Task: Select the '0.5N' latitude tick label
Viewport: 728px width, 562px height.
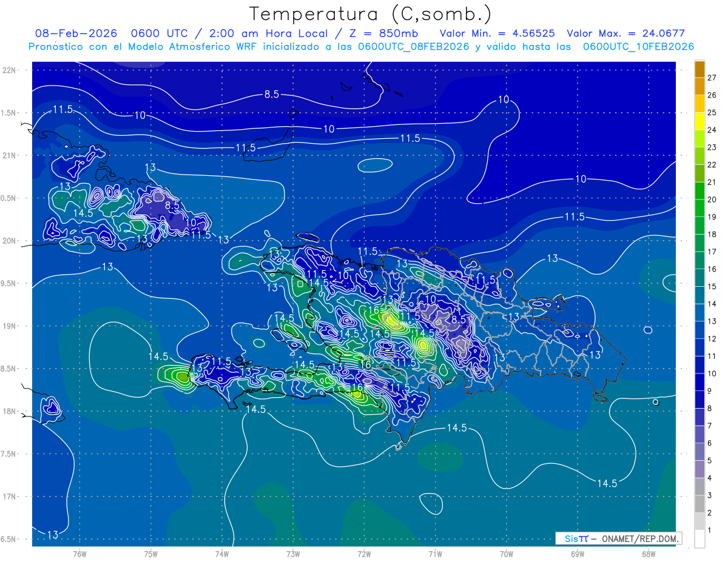Action: click(9, 198)
